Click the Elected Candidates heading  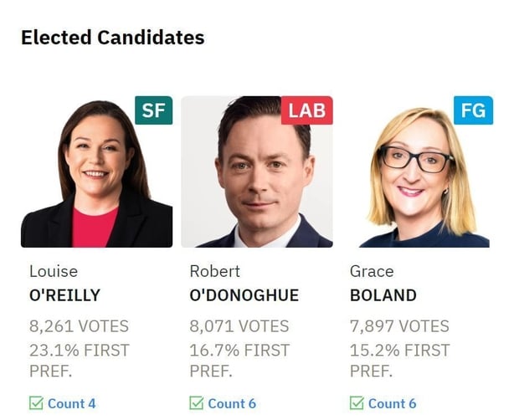pos(112,38)
